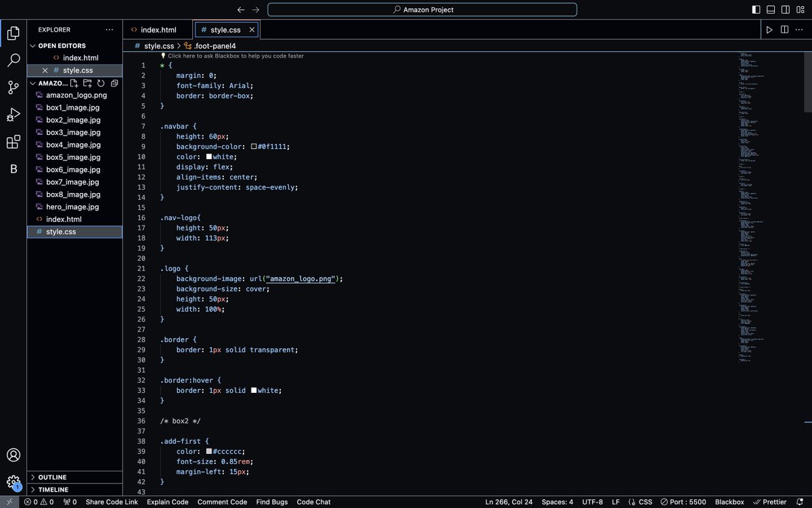The image size is (812, 508).
Task: Click Find Bugs in status bar
Action: pyautogui.click(x=272, y=502)
